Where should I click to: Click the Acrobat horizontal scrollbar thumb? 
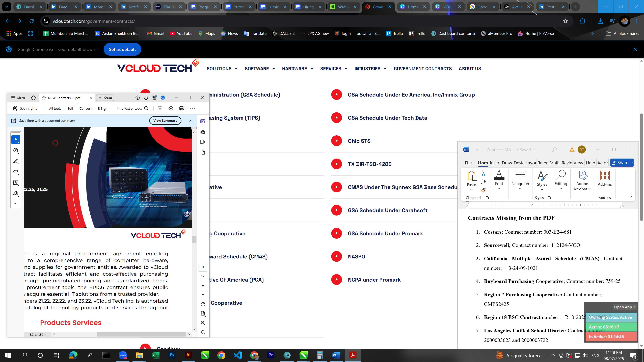pyautogui.click(x=142, y=334)
